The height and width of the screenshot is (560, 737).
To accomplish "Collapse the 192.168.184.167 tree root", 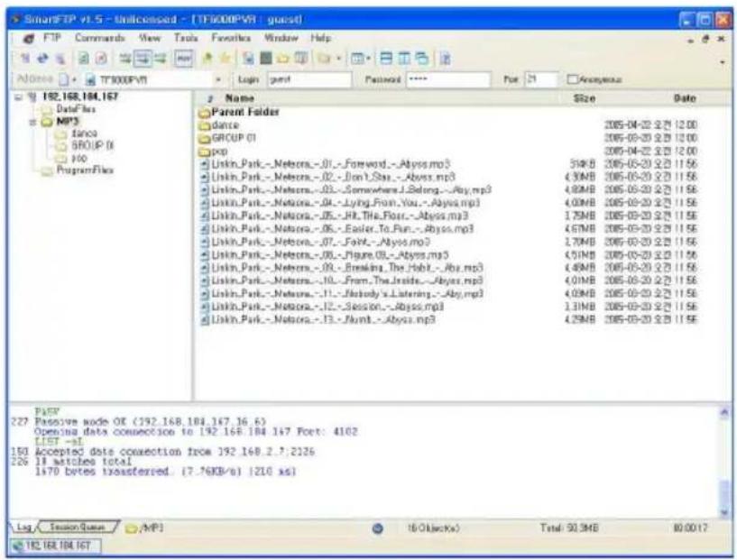I will [19, 96].
